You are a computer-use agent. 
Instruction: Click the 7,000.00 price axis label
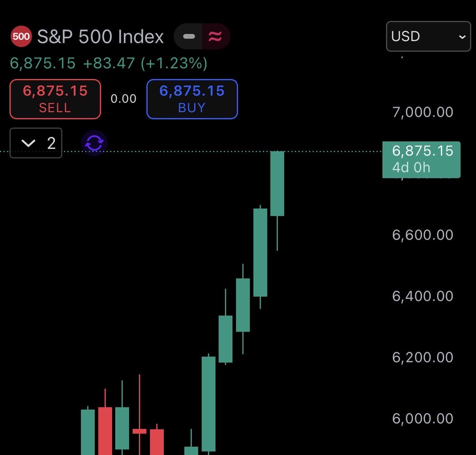[422, 112]
